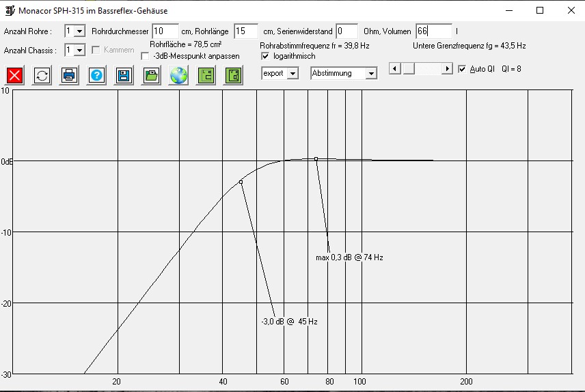Viewport: 585px width, 392px height.
Task: Open the Abstimmung dropdown list
Action: (371, 73)
